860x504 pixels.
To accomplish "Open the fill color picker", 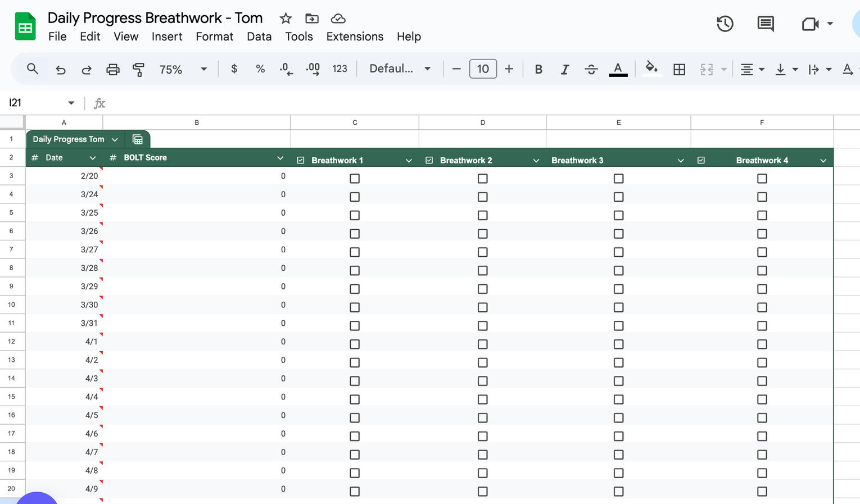I will click(651, 69).
